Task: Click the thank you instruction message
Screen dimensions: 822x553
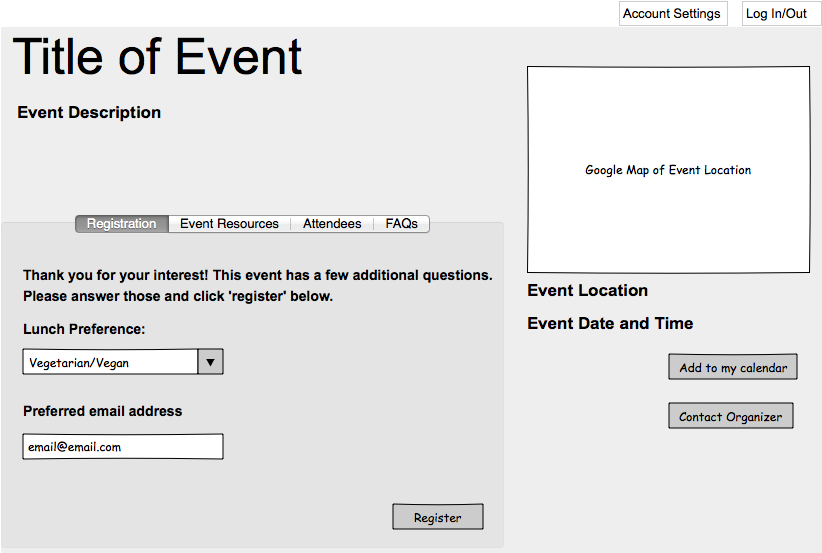Action: click(257, 285)
